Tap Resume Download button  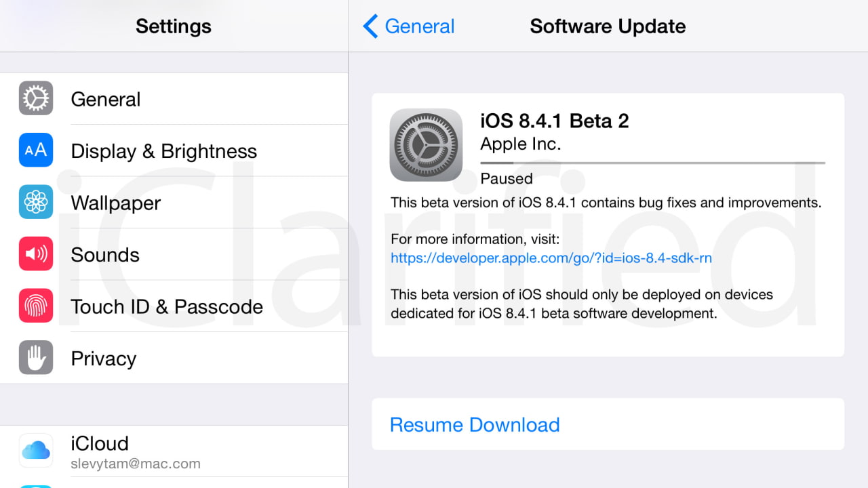475,425
